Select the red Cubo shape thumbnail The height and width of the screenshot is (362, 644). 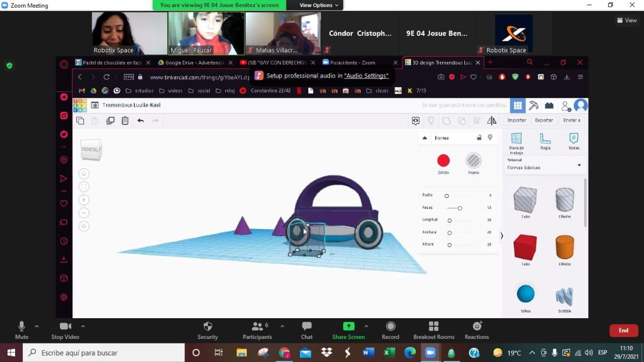coord(525,247)
